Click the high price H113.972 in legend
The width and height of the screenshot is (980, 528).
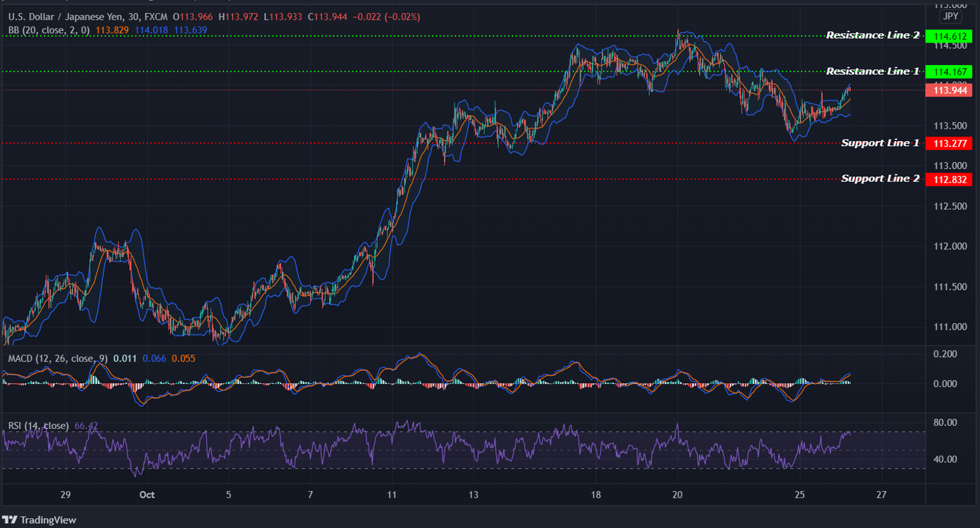tap(238, 17)
